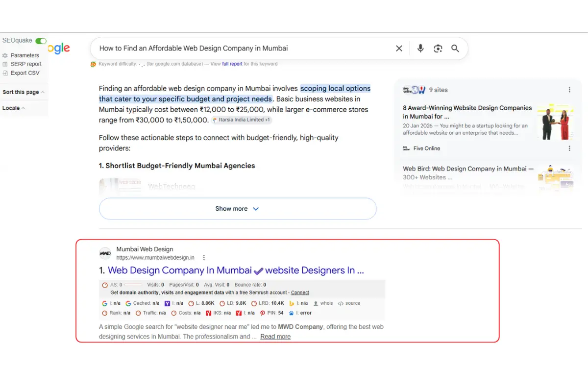Expand the Locale section
Viewport: 588px width, 392px height.
pyautogui.click(x=14, y=108)
